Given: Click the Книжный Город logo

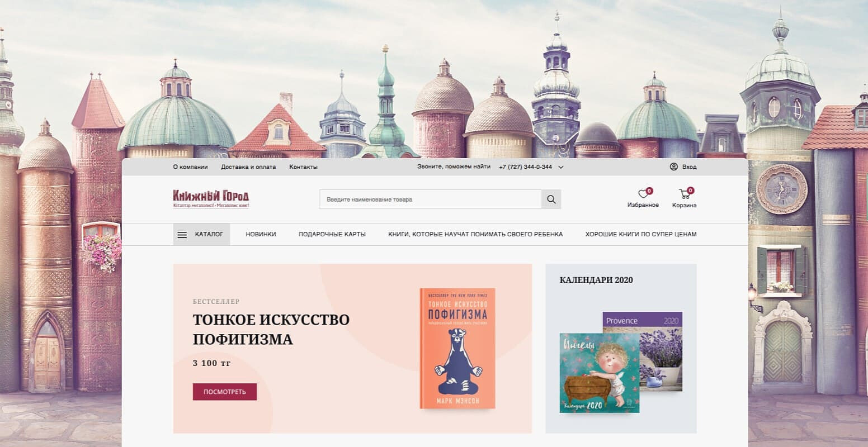Looking at the screenshot, I should tap(211, 198).
